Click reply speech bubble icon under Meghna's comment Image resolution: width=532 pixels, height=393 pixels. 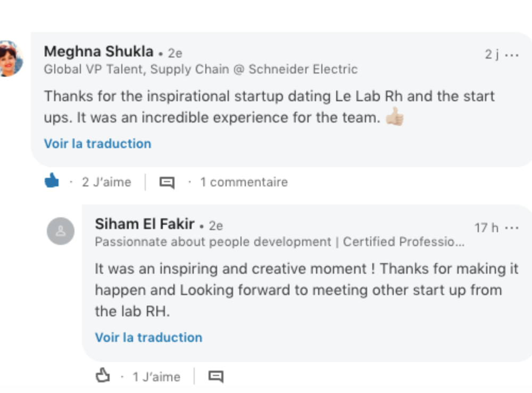point(167,182)
